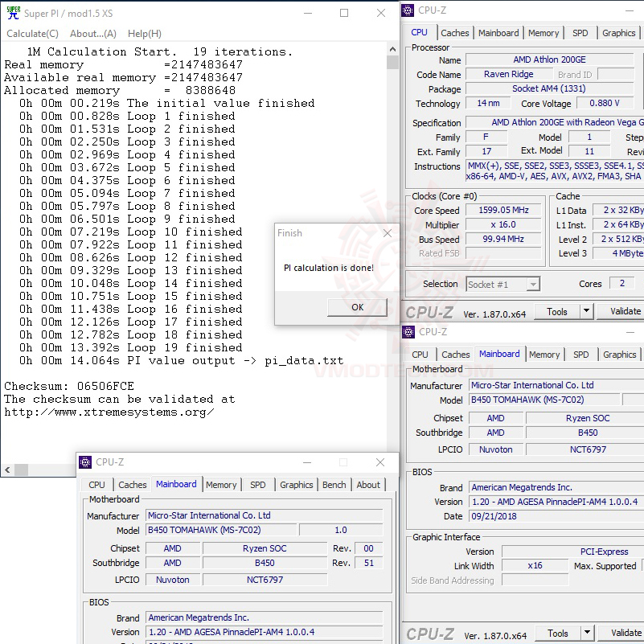644x644 pixels.
Task: Click the pi_data.txt output line
Action: [181, 361]
